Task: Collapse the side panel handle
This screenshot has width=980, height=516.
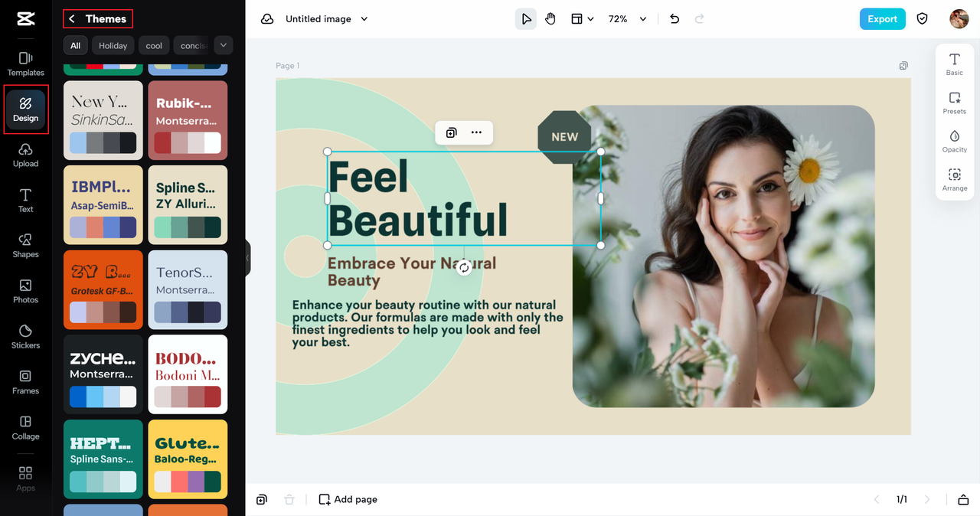Action: (248, 258)
